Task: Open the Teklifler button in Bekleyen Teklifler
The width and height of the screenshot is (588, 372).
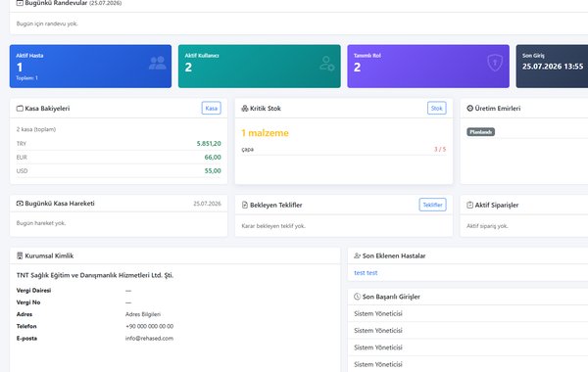Action: coord(433,205)
